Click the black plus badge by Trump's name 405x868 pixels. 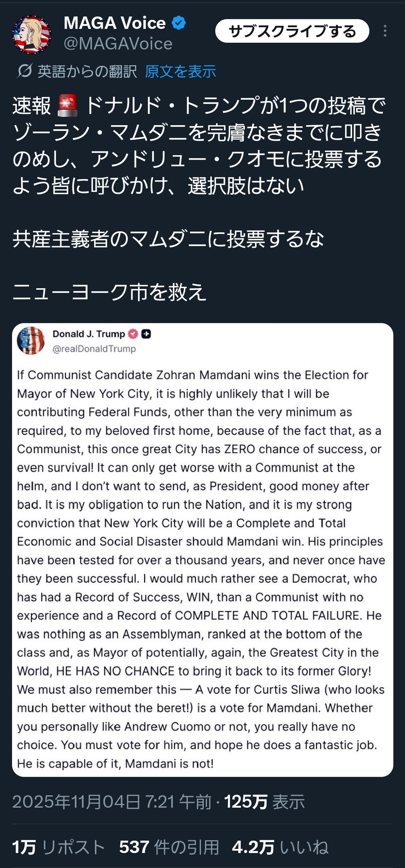(x=146, y=334)
